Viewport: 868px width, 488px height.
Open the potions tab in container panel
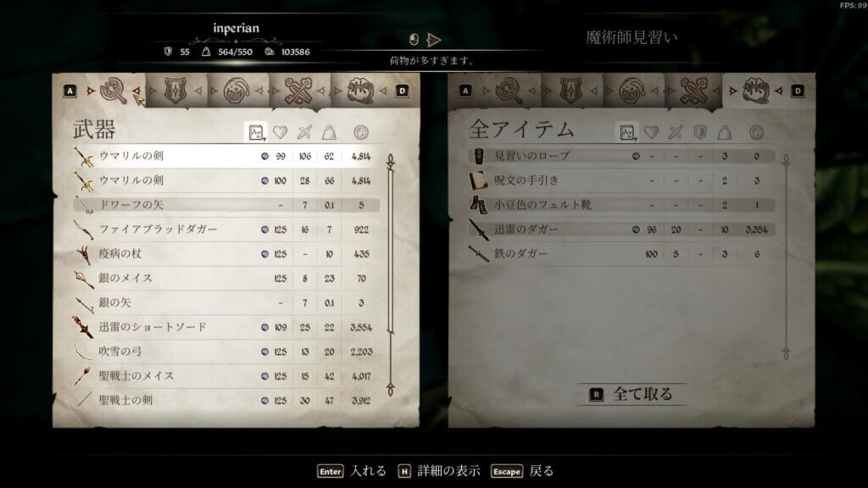(632, 91)
